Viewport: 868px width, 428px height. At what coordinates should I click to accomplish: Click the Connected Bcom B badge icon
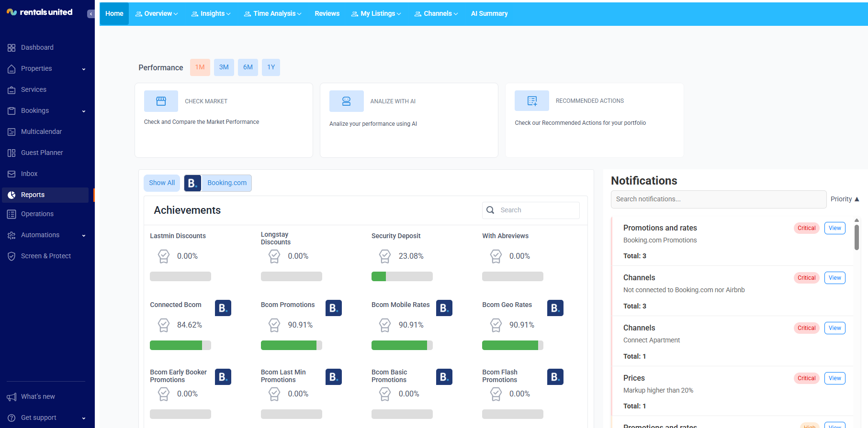(223, 308)
